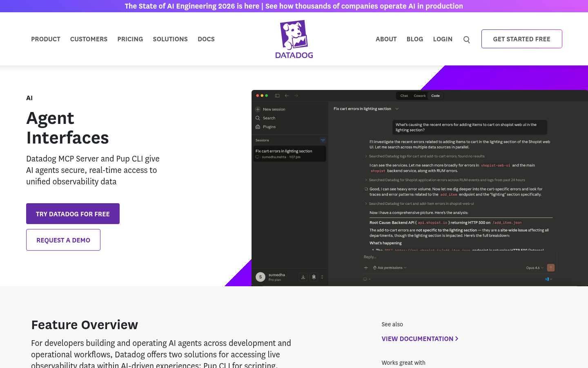
Task: Click the Agent Interfaces heading
Action: [x=67, y=128]
